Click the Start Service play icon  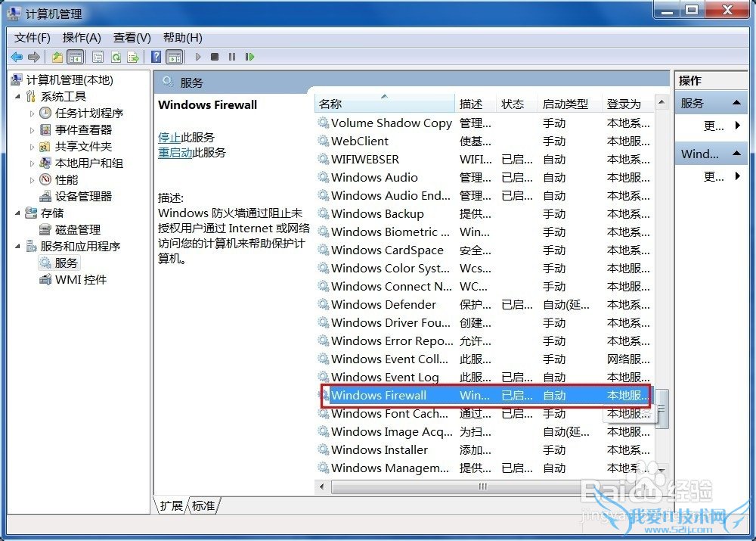pos(197,57)
